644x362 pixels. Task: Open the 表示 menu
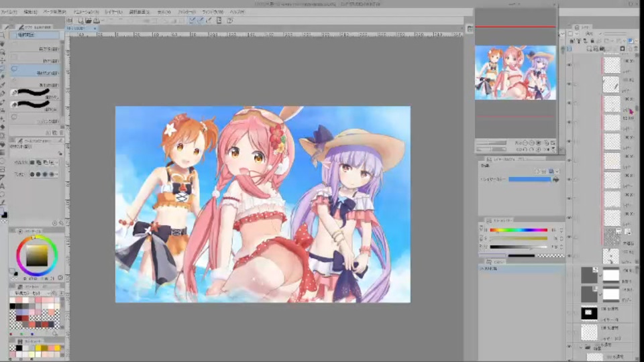point(164,12)
